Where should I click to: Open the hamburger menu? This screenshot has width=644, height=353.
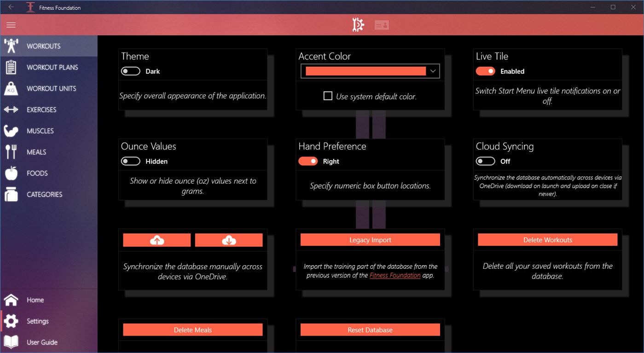pyautogui.click(x=11, y=24)
